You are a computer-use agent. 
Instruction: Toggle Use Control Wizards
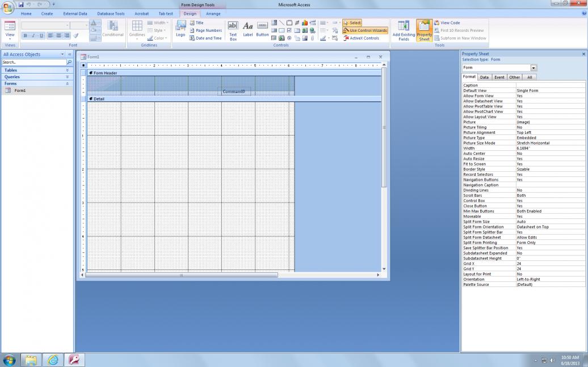[x=365, y=31]
